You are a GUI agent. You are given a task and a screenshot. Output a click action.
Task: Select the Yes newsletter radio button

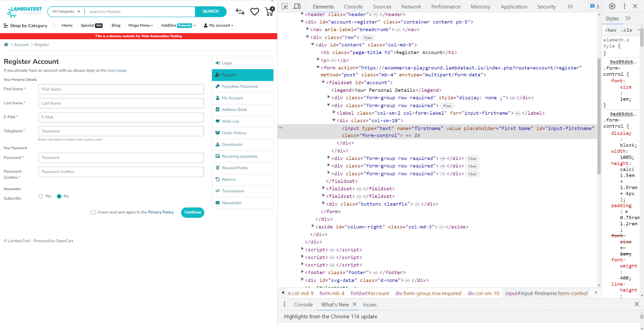click(x=41, y=196)
